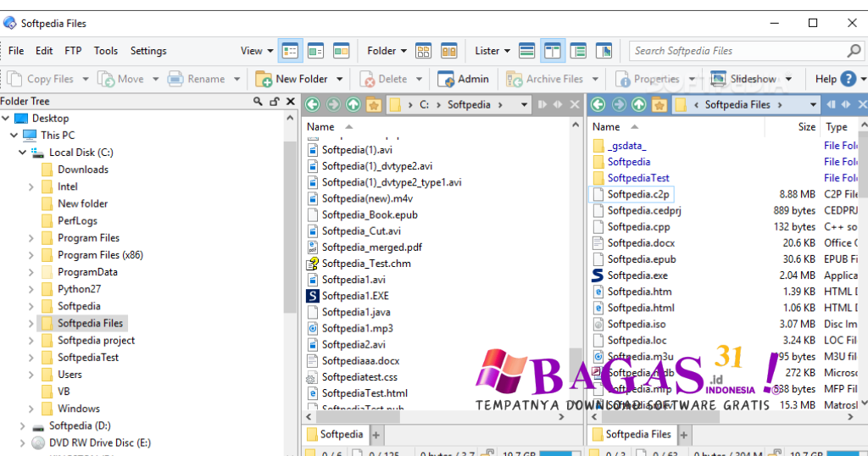Click the Copy Files toolbar icon

pyautogui.click(x=15, y=79)
